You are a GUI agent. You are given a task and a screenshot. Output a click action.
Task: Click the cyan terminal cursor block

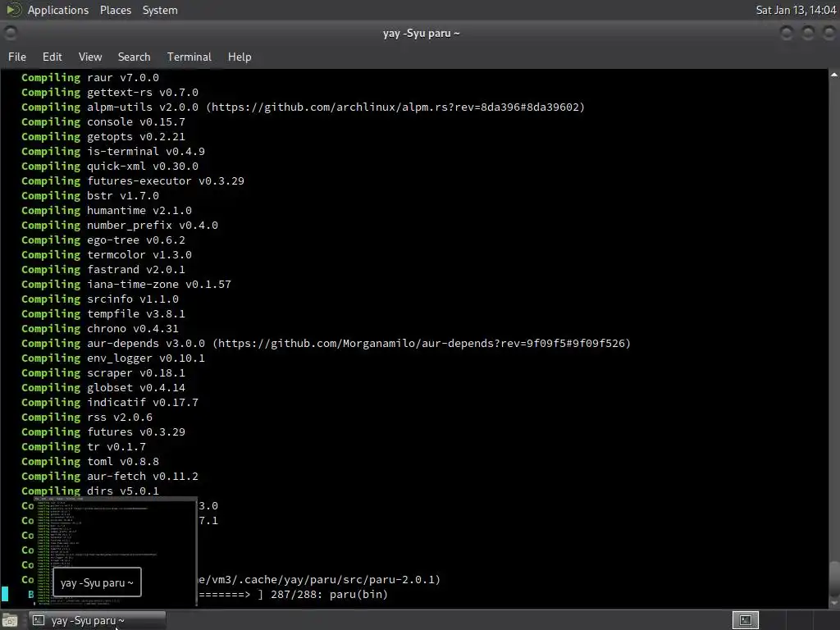[x=5, y=594]
